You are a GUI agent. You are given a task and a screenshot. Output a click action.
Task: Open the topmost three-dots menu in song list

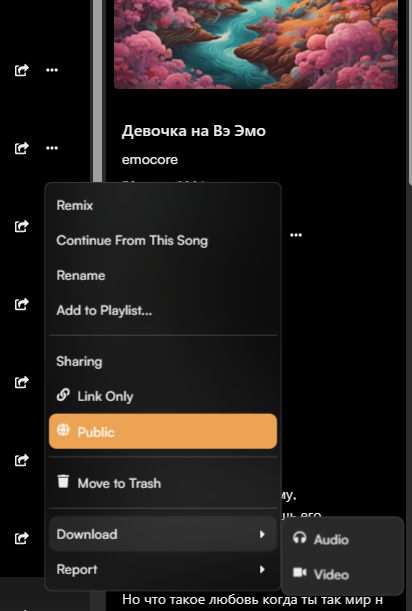point(52,70)
